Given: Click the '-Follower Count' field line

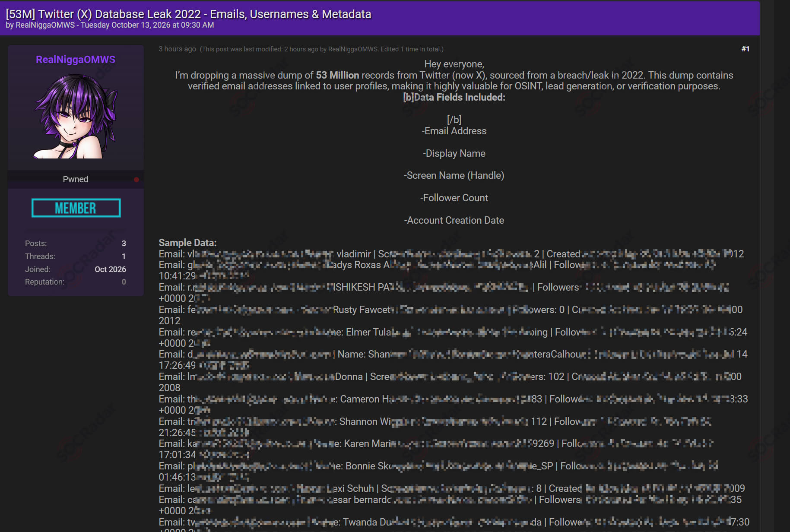Looking at the screenshot, I should click(454, 198).
